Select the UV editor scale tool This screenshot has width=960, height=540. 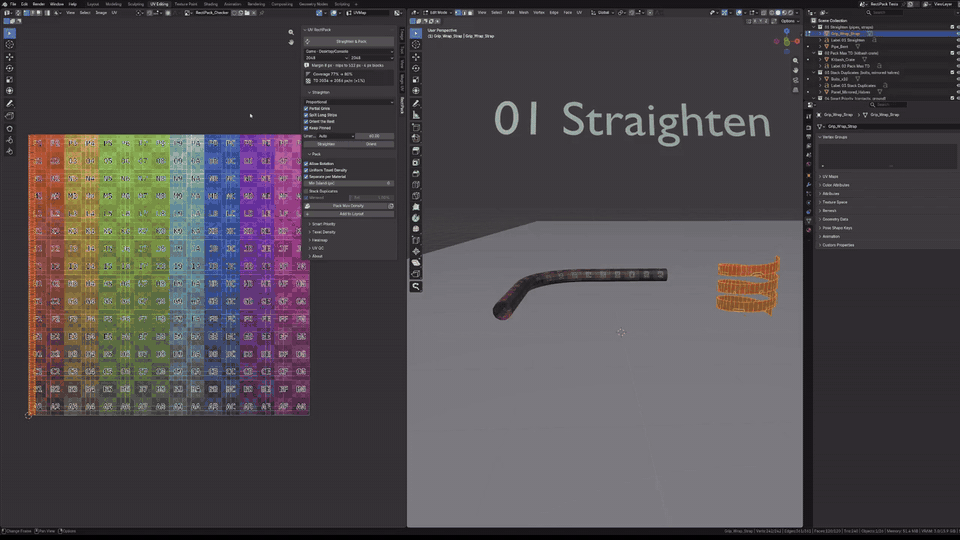tap(9, 80)
